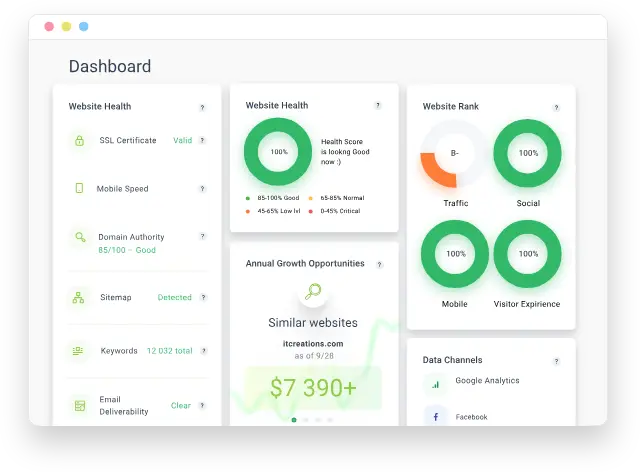
Task: Click the help icon on SSL Certificate row
Action: point(202,141)
